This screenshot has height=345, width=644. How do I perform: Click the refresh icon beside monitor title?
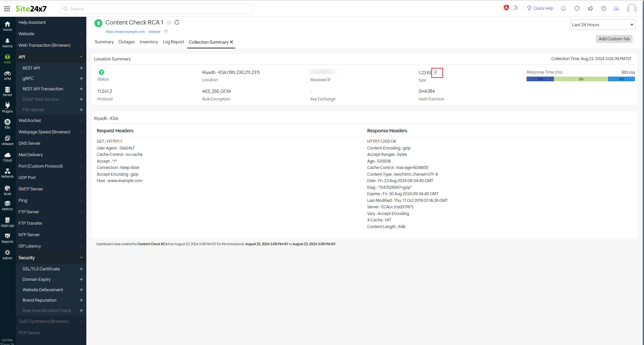point(177,23)
